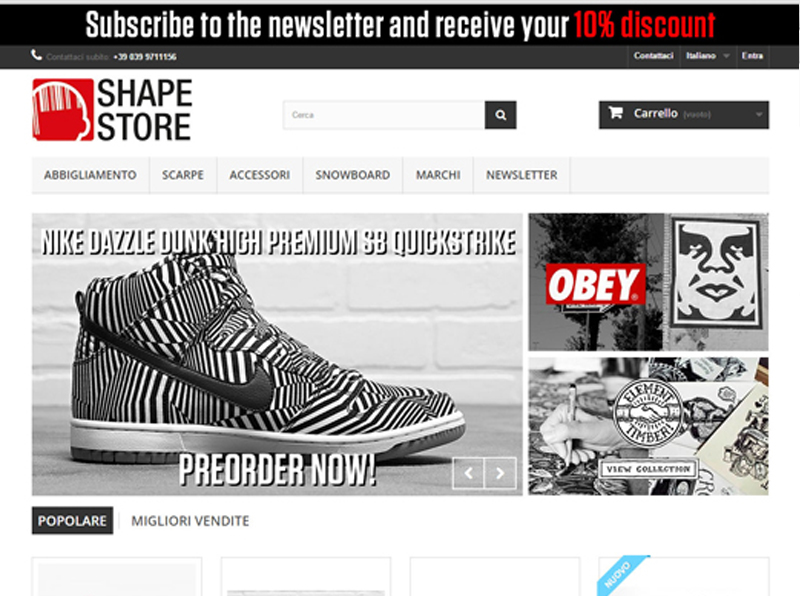Open the Italiano language dropdown
800x596 pixels.
pyautogui.click(x=707, y=56)
